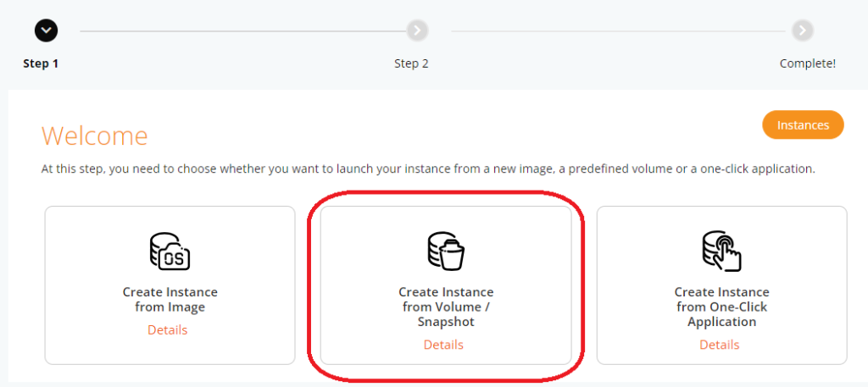This screenshot has height=387, width=868.
Task: Open Details under Volume / Snapshot option
Action: pos(443,345)
